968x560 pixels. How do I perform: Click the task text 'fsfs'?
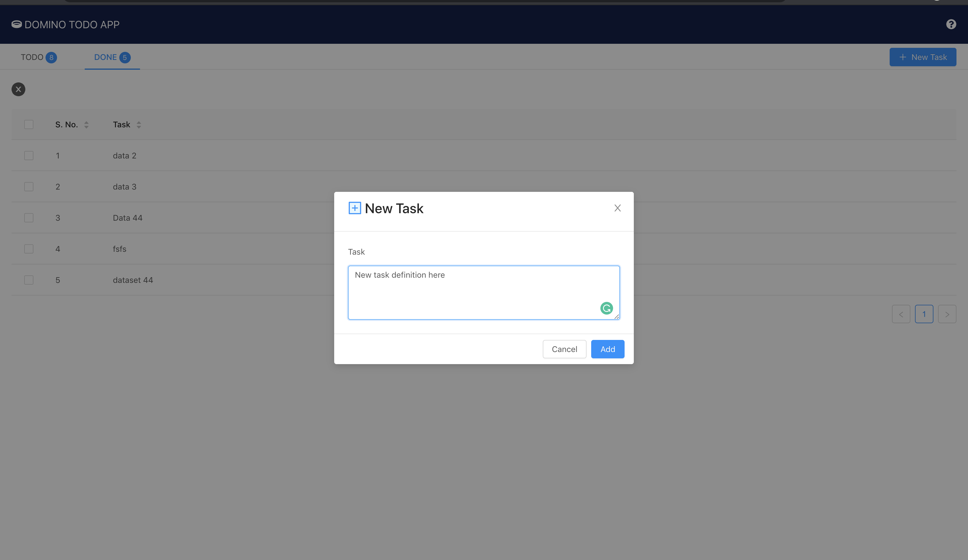coord(120,249)
